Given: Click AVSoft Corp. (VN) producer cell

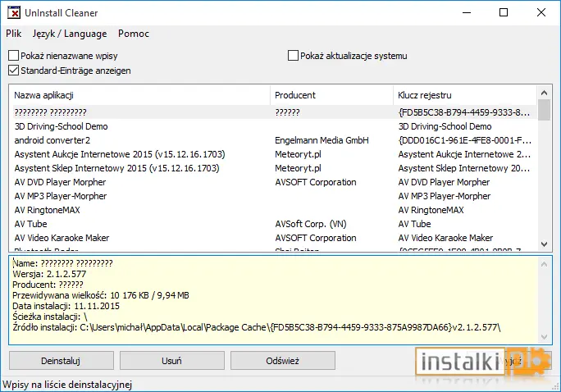Looking at the screenshot, I should pos(311,224).
